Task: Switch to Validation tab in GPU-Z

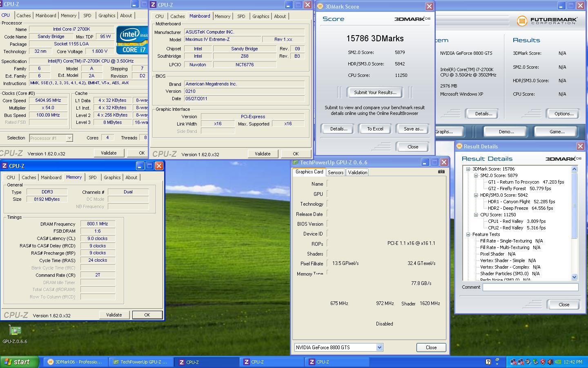Action: click(358, 173)
